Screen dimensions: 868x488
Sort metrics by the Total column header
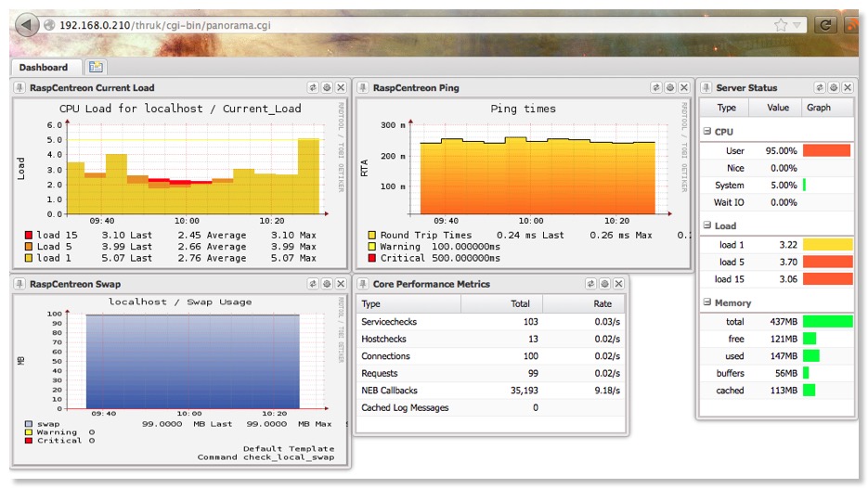point(520,303)
